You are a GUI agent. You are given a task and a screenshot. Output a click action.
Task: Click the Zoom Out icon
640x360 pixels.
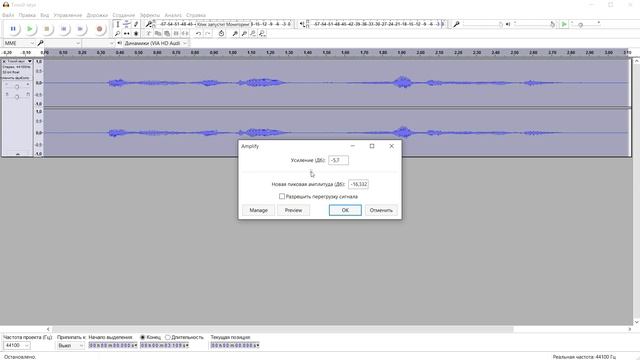(x=244, y=33)
